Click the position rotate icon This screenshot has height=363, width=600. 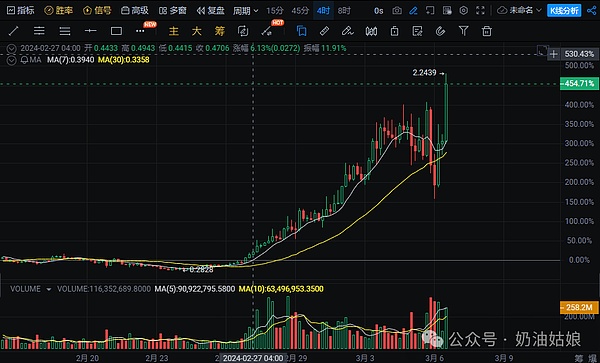coord(243,31)
